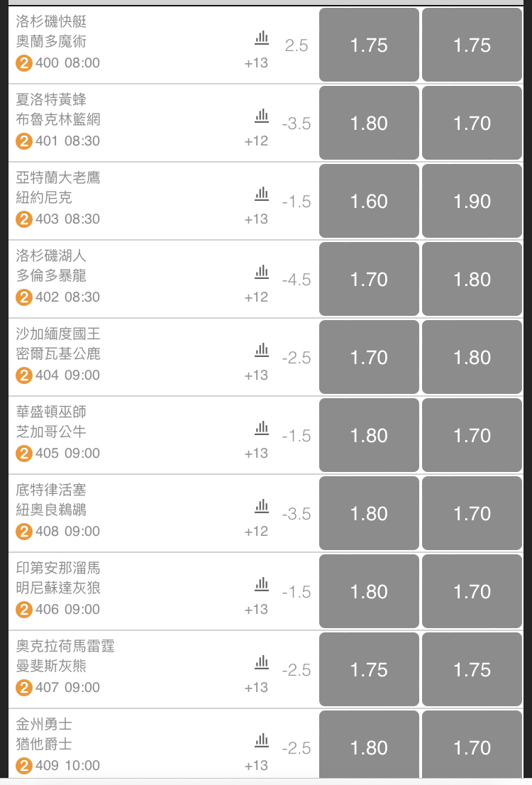Open stats chart for 金州勇士 match
Image resolution: width=532 pixels, height=785 pixels.
tap(261, 740)
